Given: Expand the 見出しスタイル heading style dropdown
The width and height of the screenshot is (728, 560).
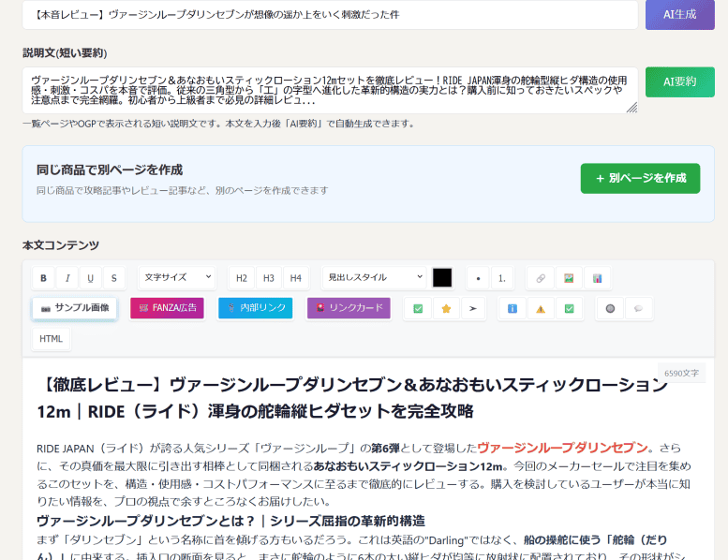Looking at the screenshot, I should tap(374, 278).
